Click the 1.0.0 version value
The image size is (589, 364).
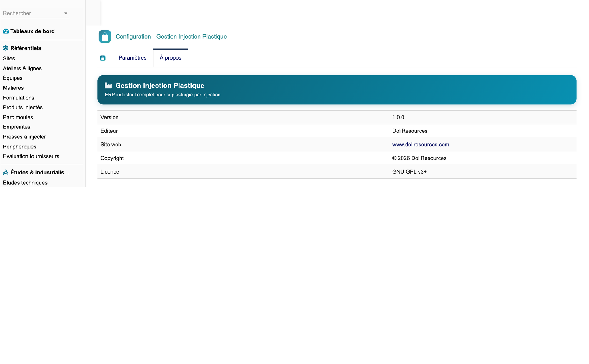[398, 117]
